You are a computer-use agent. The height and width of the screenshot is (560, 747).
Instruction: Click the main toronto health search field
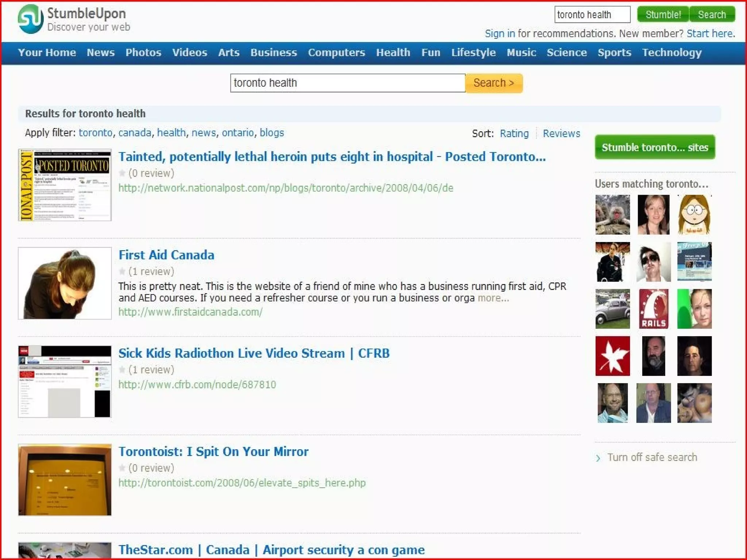tap(347, 83)
